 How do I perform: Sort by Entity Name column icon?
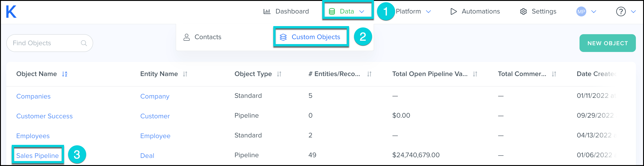pos(185,74)
